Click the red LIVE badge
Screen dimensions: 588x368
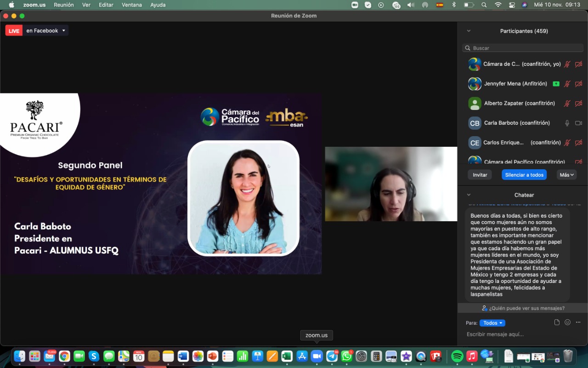click(14, 31)
